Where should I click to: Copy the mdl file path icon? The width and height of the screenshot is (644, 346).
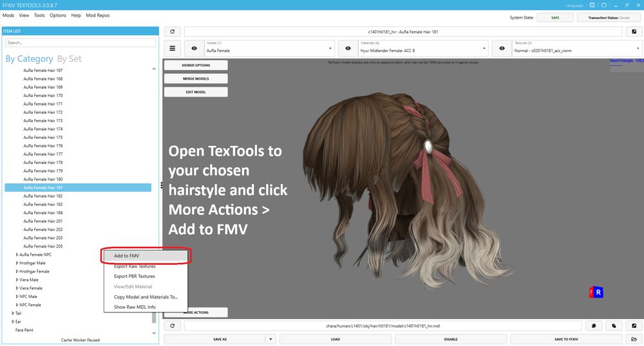tap(594, 326)
